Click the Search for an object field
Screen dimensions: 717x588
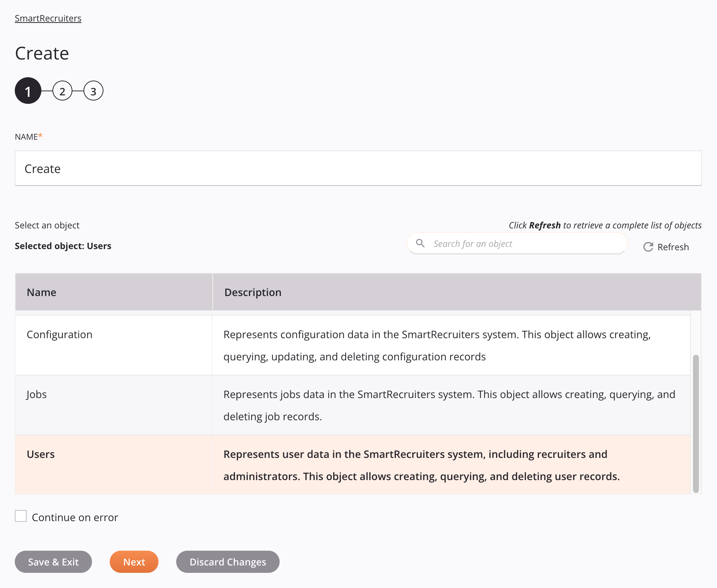[518, 243]
